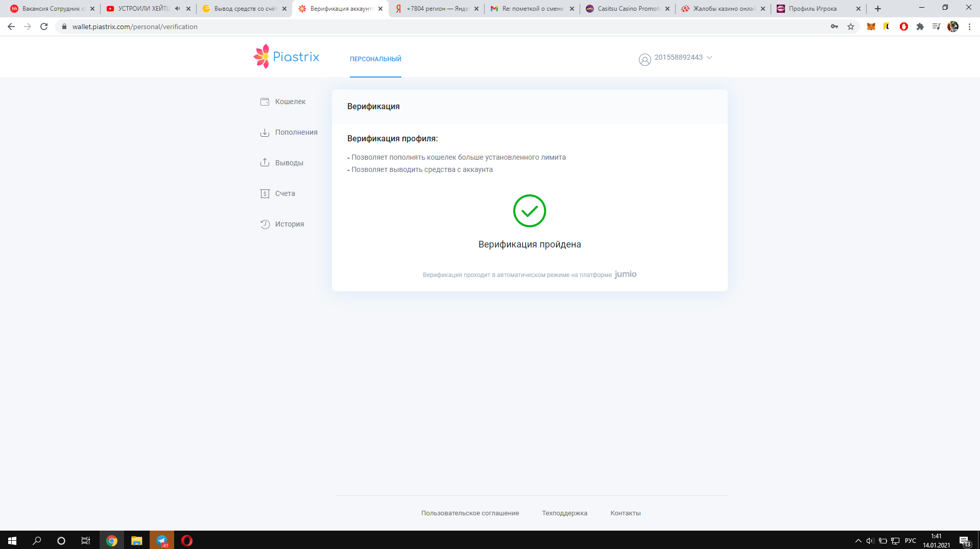
Task: Open notification center icon
Action: pos(965,541)
